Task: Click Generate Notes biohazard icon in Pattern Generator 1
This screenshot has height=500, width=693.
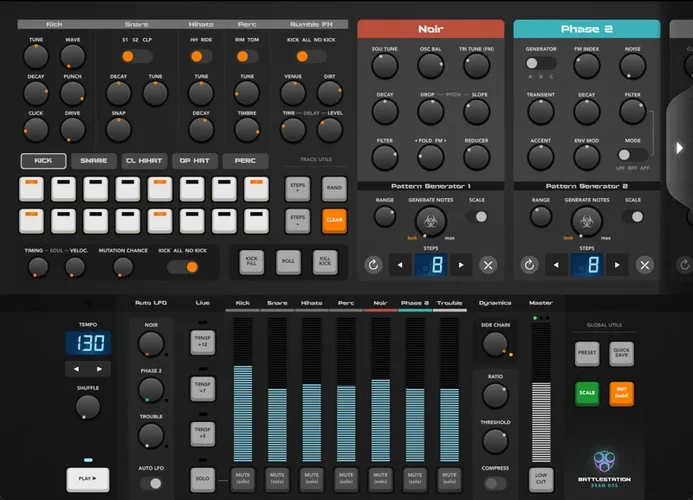Action: coord(430,218)
